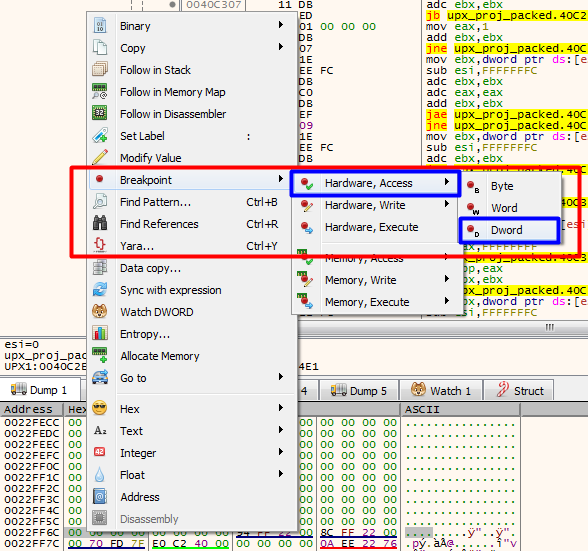Click the Find References binoculars icon
The image size is (588, 551).
point(100,224)
